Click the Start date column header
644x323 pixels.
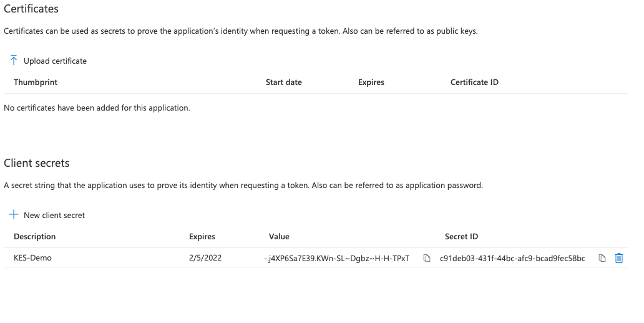coord(284,82)
